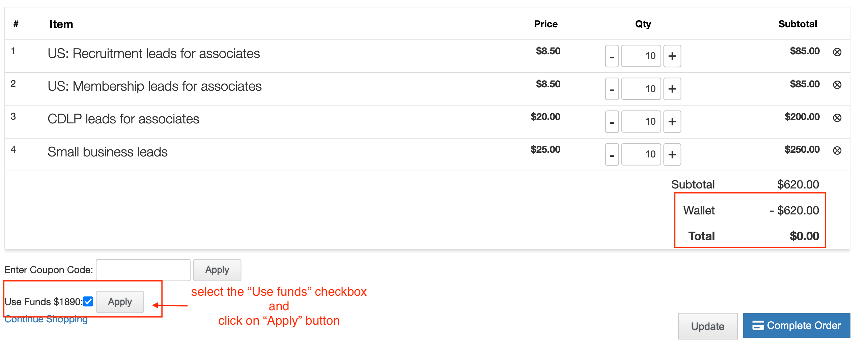Decrease quantity of CDLP leads
Screen dimensions: 868x353
pyautogui.click(x=612, y=121)
